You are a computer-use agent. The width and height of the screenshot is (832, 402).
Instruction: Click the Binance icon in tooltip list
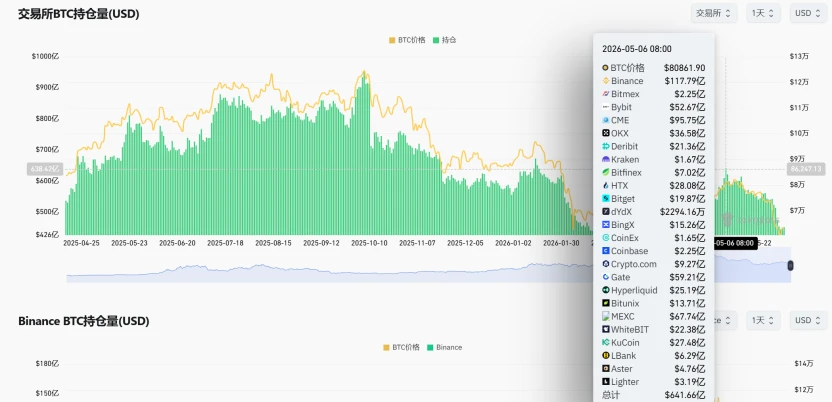[x=605, y=81]
